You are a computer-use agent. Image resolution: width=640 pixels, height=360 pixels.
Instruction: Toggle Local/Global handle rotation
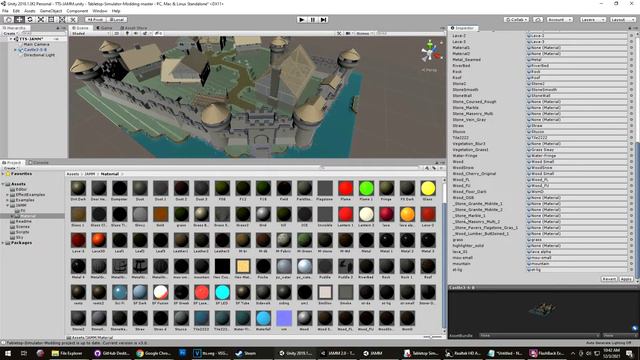(117, 20)
